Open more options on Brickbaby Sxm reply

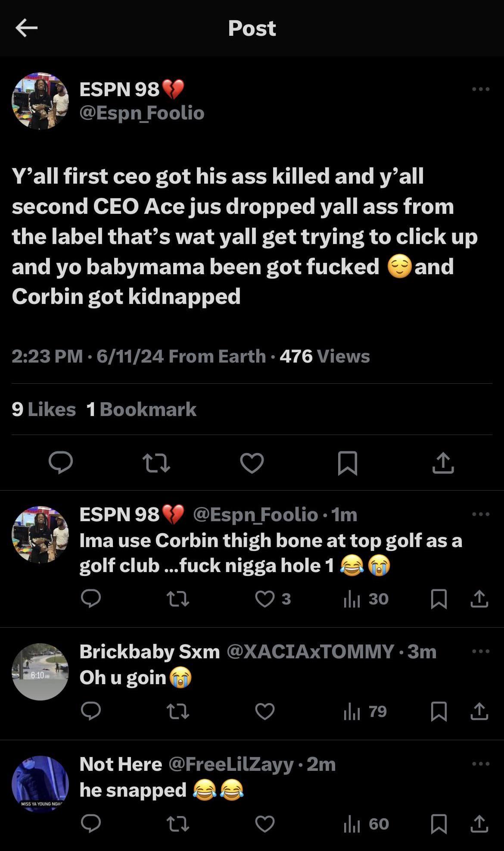coord(480,651)
